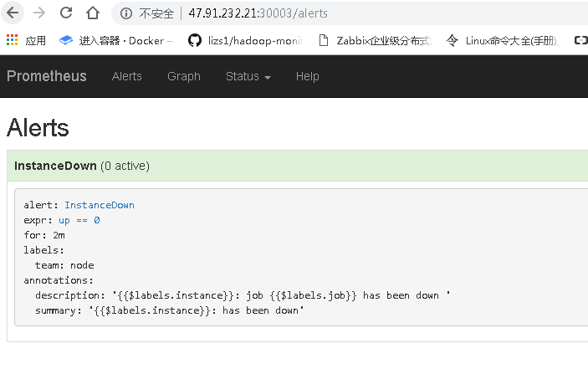Screen dimensions: 588x374
Task: Switch to the Graph page
Action: tap(184, 76)
